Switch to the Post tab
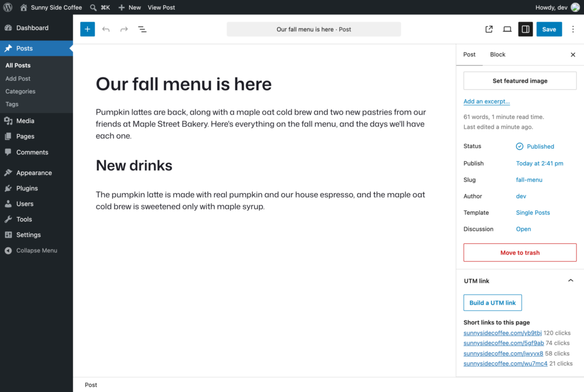584x392 pixels. (x=469, y=55)
